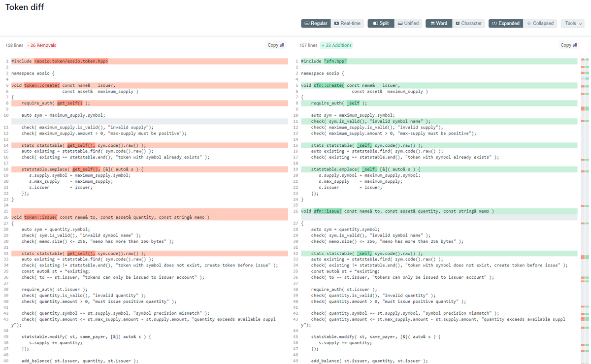Screen dimensions: 591x364
Task: Set diff precision to Character
Action: pyautogui.click(x=468, y=23)
